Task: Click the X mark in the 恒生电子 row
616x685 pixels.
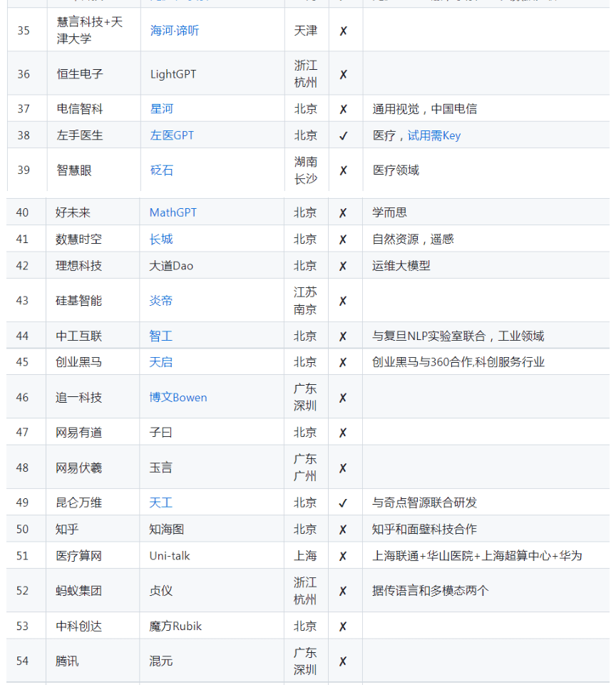Action: [343, 74]
